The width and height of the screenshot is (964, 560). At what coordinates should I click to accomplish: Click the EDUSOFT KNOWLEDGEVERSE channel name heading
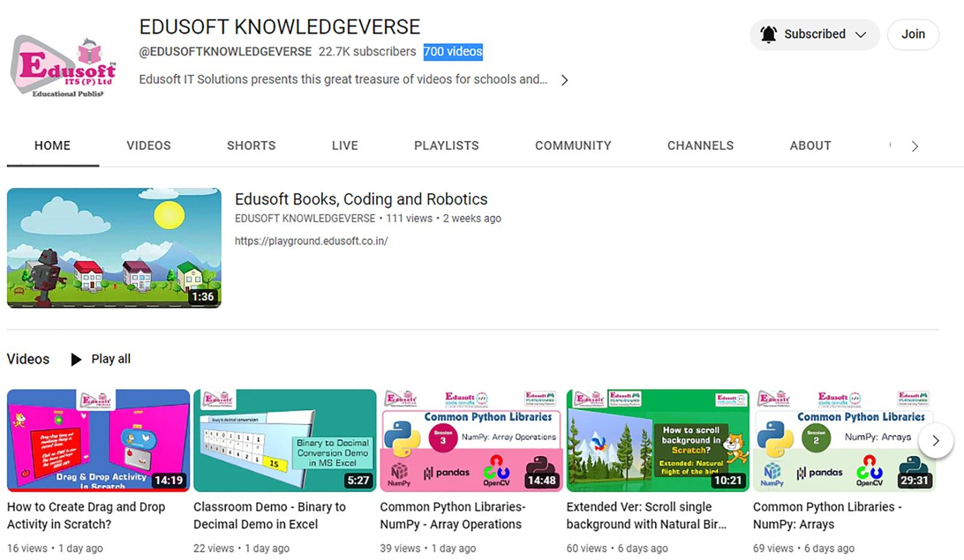pyautogui.click(x=280, y=27)
